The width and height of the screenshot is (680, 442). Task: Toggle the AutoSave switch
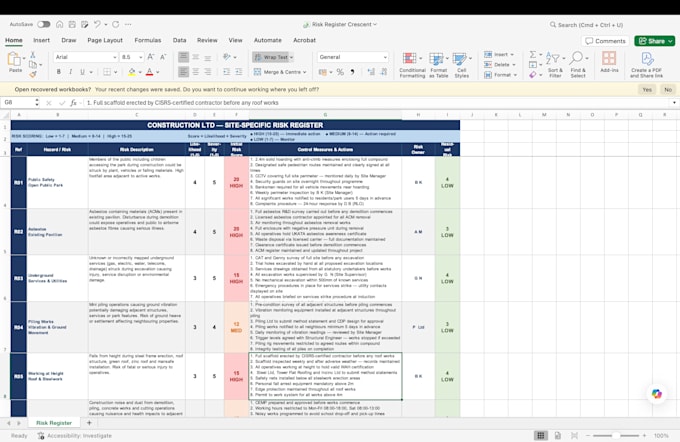click(43, 24)
